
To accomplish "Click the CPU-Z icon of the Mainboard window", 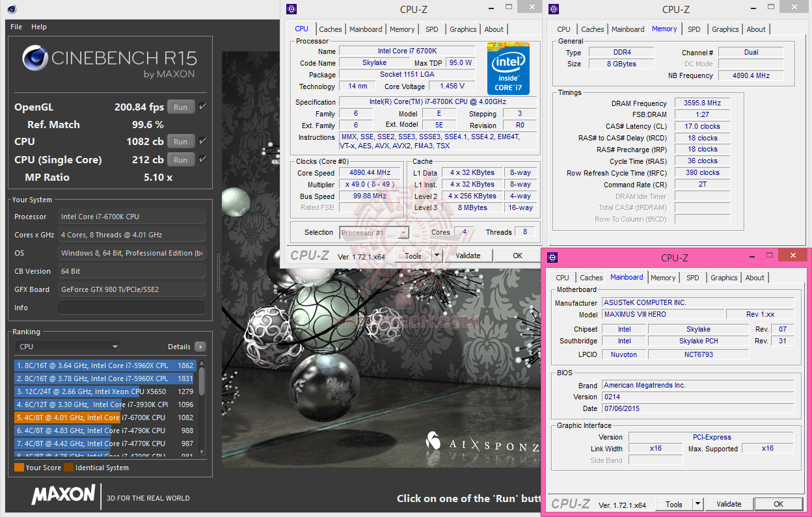I will (552, 257).
